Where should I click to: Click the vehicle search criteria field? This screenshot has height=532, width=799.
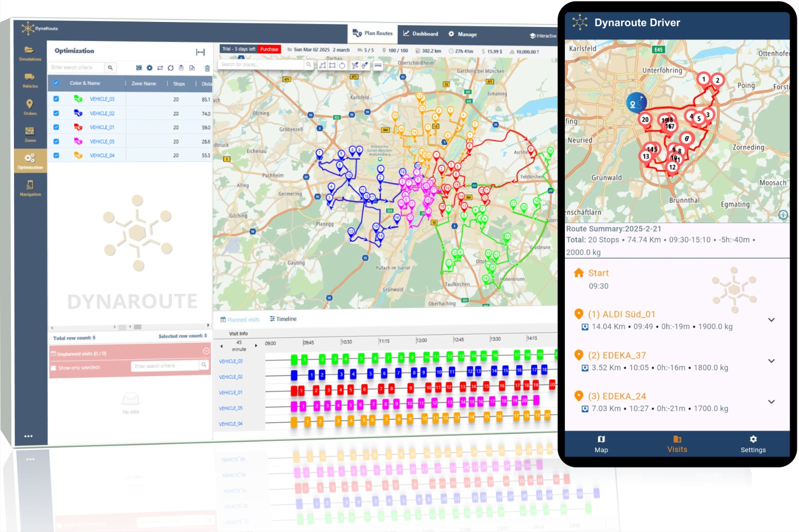click(76, 67)
